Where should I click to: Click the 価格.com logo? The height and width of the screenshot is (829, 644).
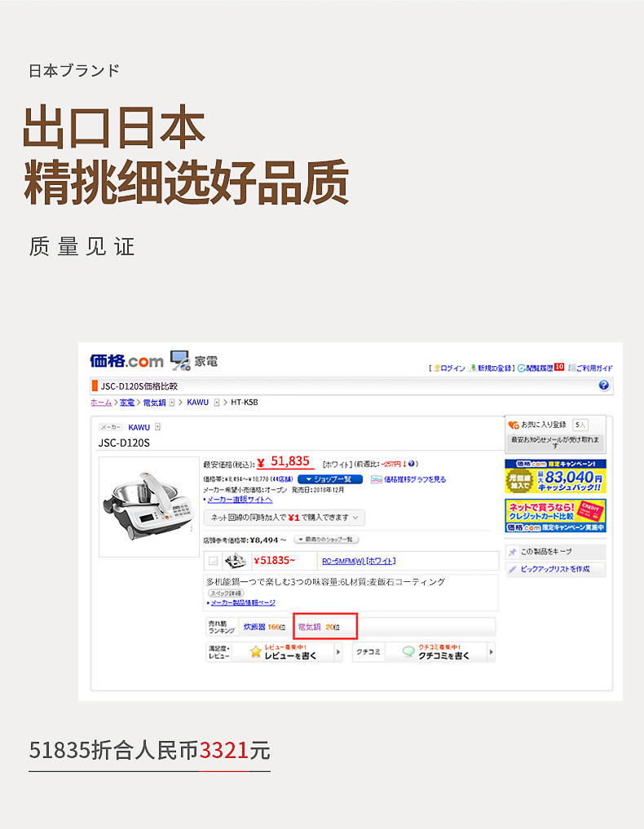click(x=127, y=361)
